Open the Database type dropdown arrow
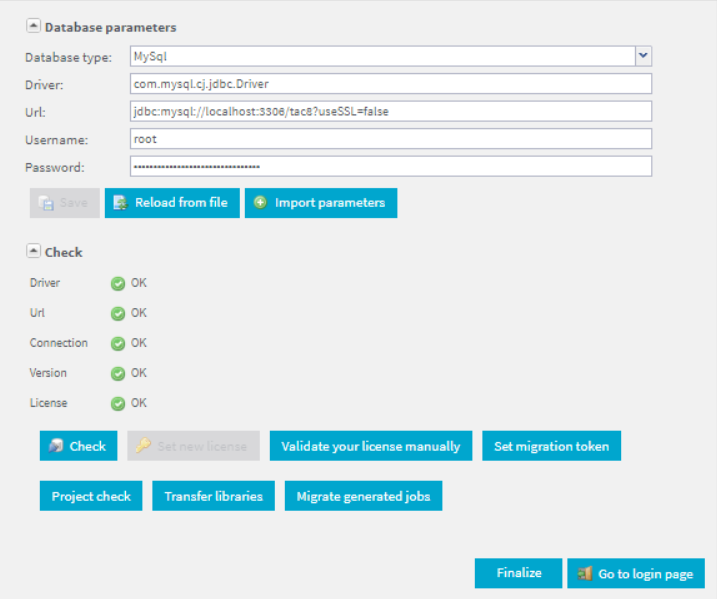The image size is (717, 599). (x=643, y=56)
